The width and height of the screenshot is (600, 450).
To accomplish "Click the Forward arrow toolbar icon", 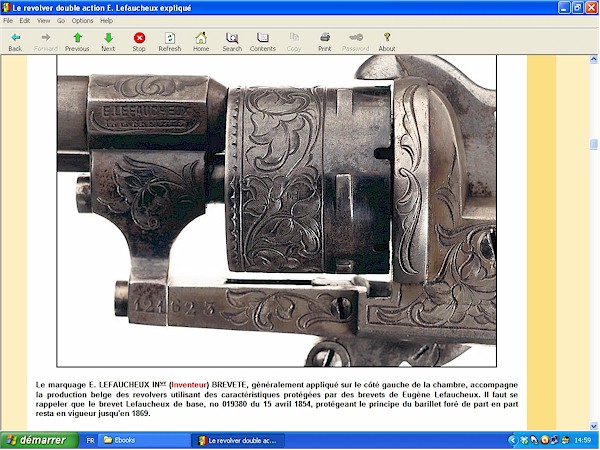I will 46,38.
